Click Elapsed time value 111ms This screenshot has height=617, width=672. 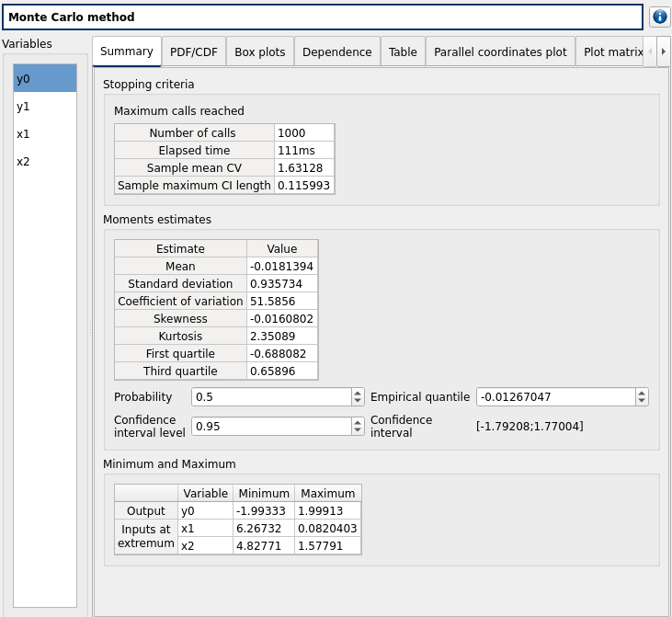coord(304,151)
